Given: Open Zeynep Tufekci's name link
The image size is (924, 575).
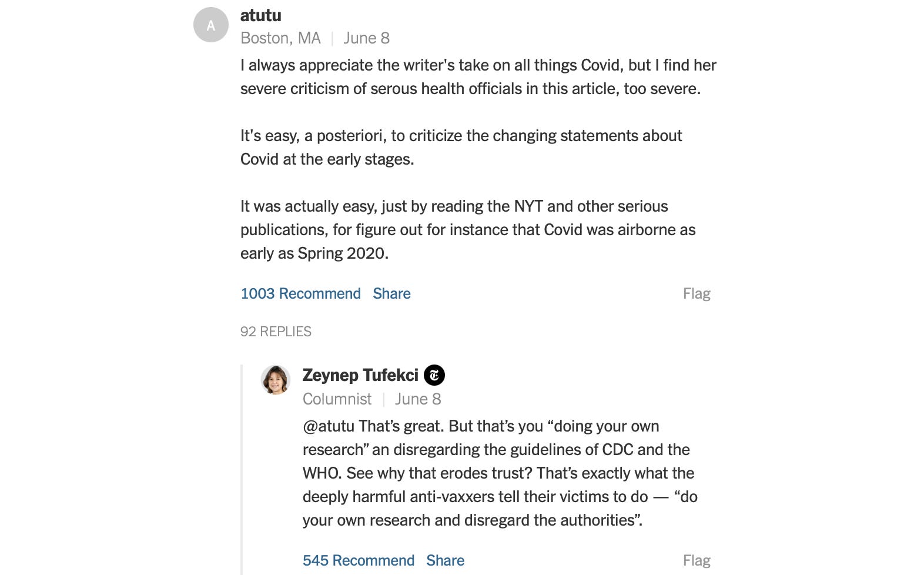Looking at the screenshot, I should [360, 375].
